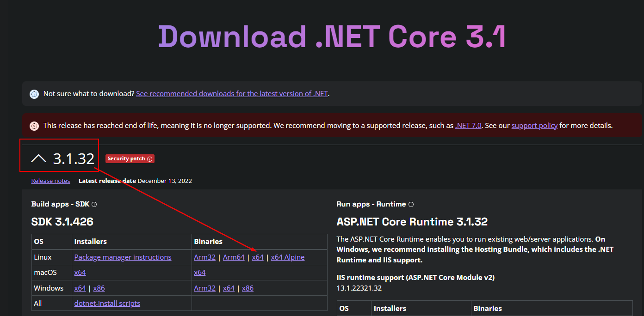Click the Installers header in SDK table
Screen dimensions: 644x316
tap(90, 241)
